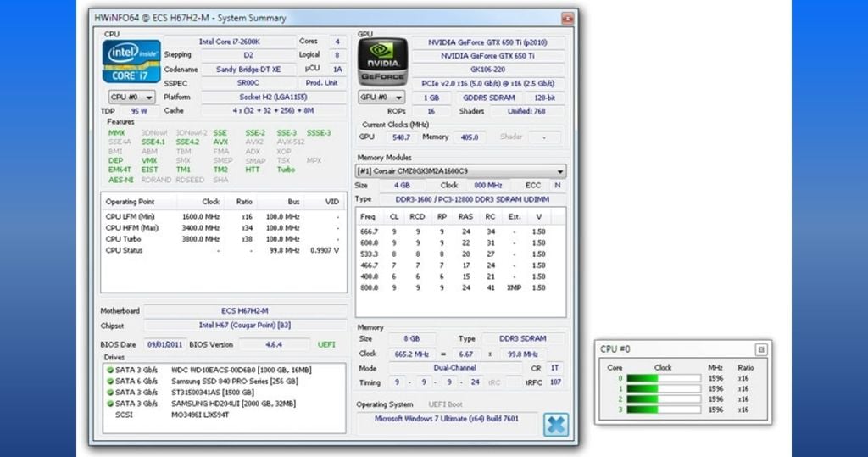868x457 pixels.
Task: Click the Microsoft Windows 7 Ultimate operating system field
Action: click(446, 419)
